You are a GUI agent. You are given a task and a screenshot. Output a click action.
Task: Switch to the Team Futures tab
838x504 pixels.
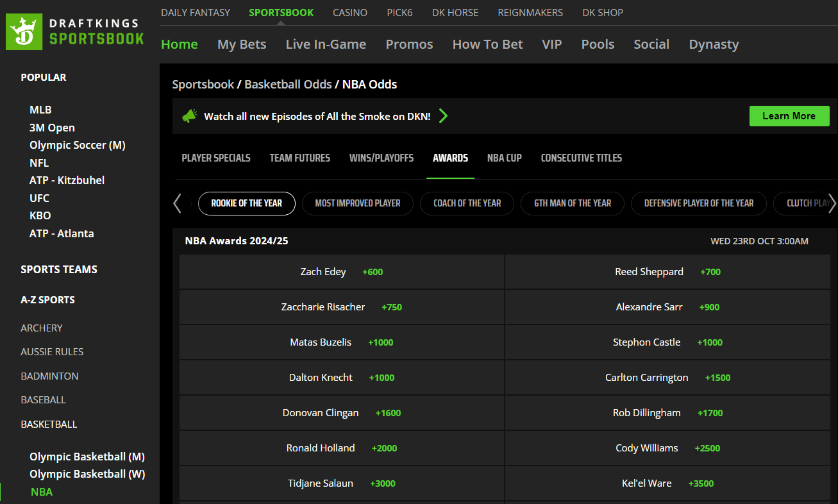(x=300, y=158)
